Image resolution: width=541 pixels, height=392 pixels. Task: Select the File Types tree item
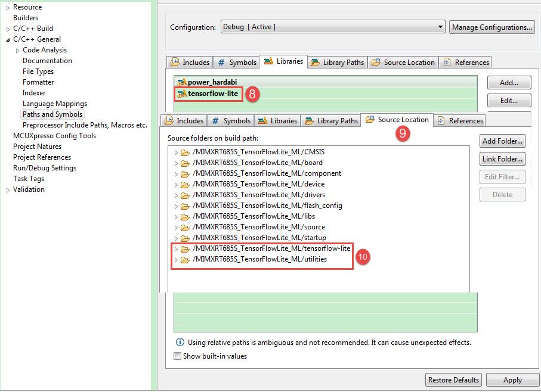click(38, 71)
